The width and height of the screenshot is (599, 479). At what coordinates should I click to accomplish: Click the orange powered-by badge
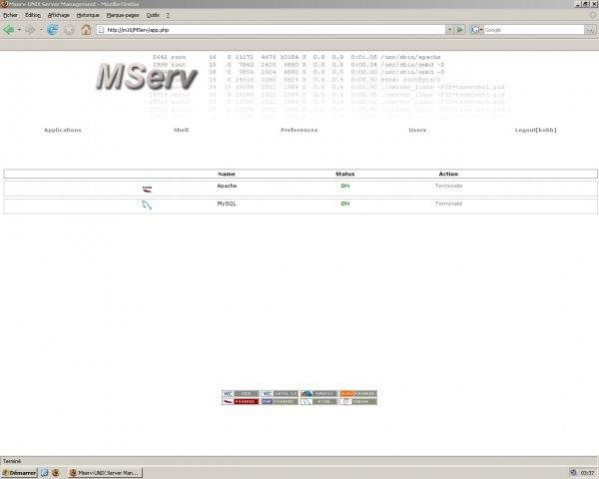(x=358, y=393)
